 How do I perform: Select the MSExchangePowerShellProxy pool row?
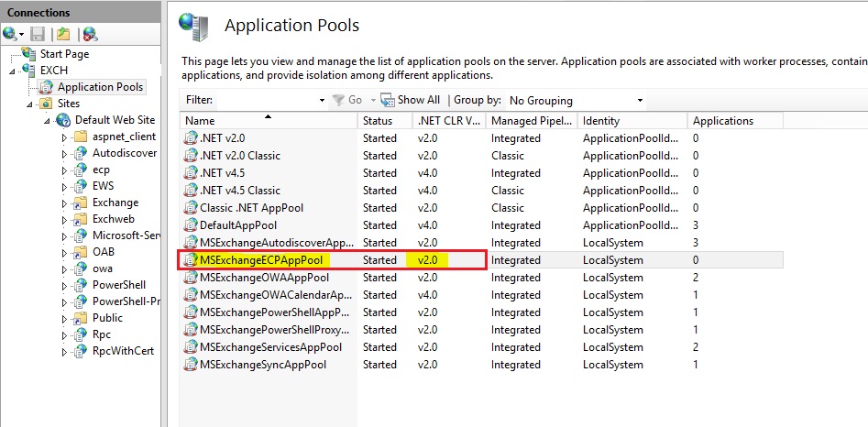pos(481,330)
